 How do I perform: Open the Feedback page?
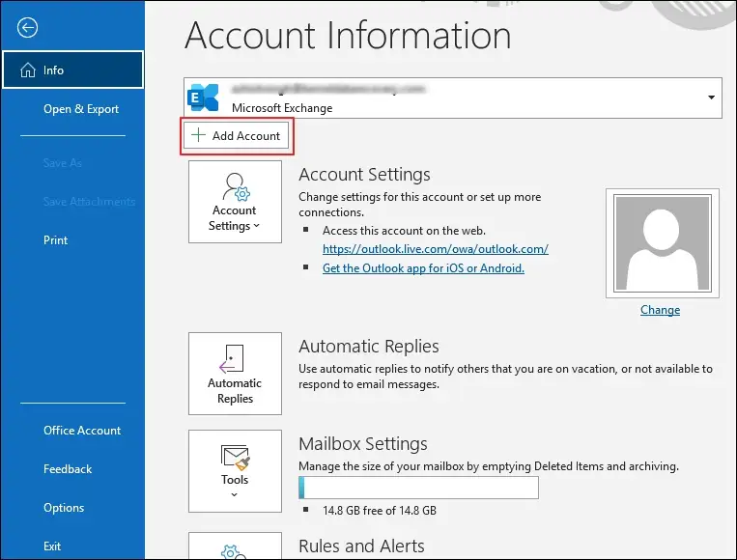click(68, 469)
